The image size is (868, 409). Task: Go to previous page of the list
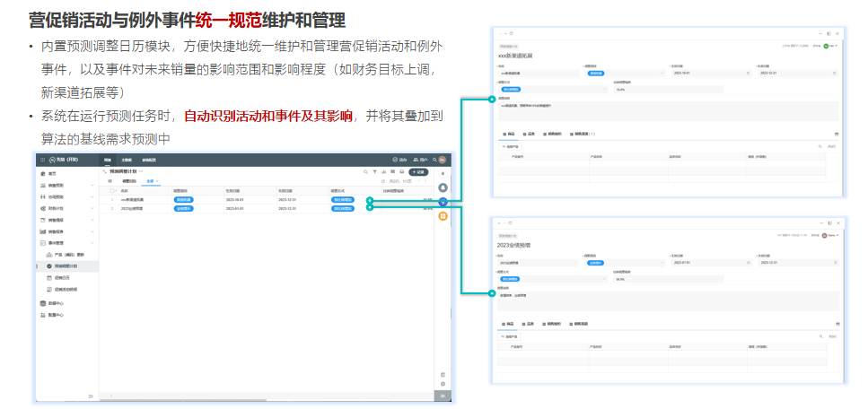(418, 181)
